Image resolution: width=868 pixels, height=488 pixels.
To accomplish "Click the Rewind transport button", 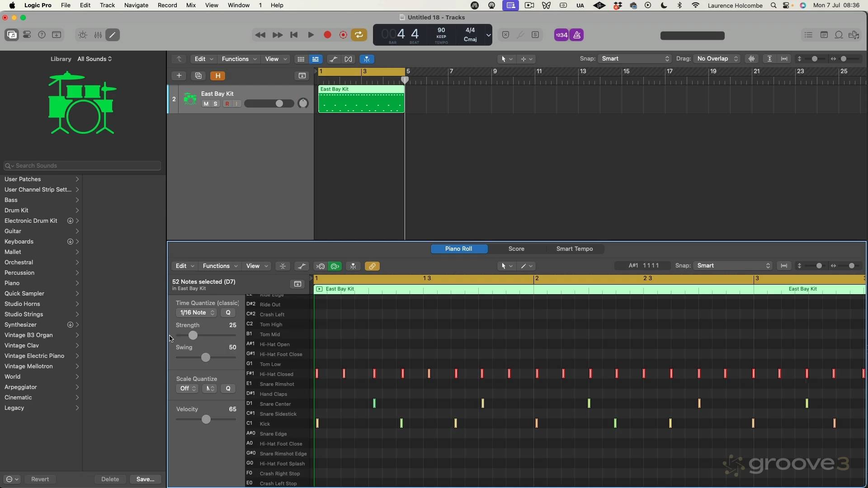I will pos(260,35).
